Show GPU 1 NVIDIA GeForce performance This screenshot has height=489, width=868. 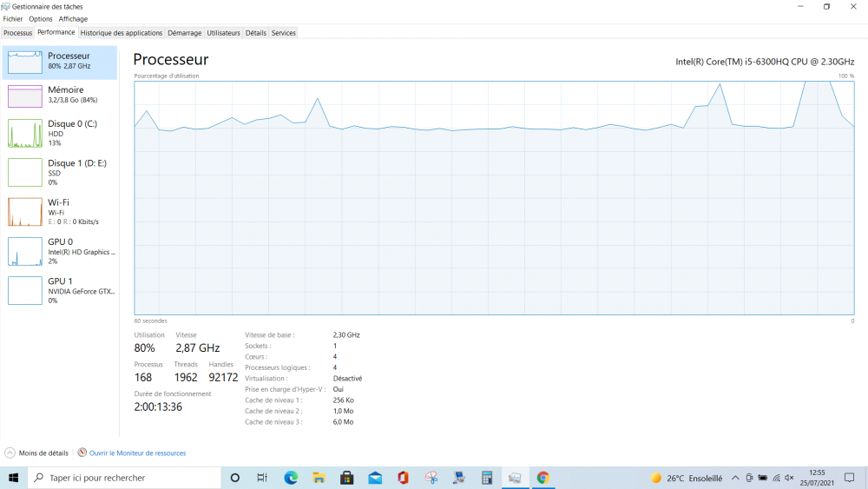point(60,290)
